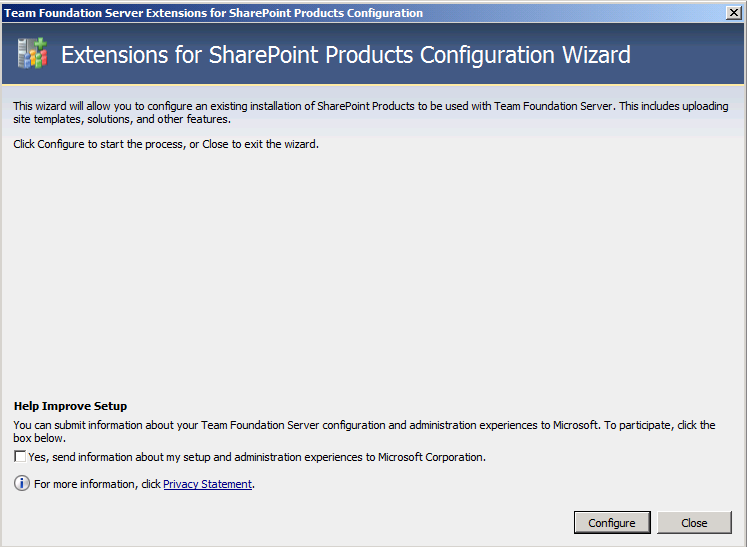Click the server wizard icon in header
This screenshot has height=547, width=747.
coord(32,53)
